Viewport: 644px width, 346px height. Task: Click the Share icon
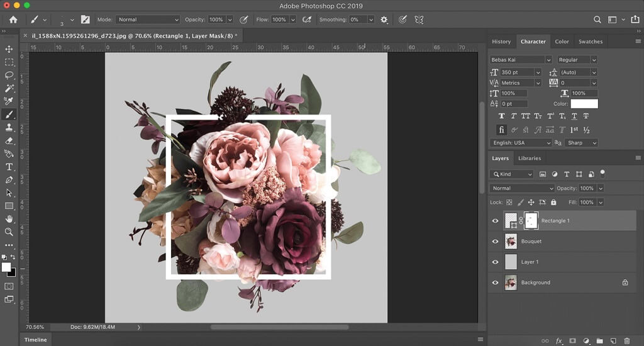coord(635,20)
